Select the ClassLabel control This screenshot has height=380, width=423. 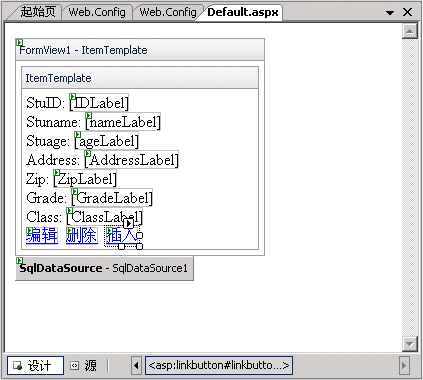(x=104, y=217)
